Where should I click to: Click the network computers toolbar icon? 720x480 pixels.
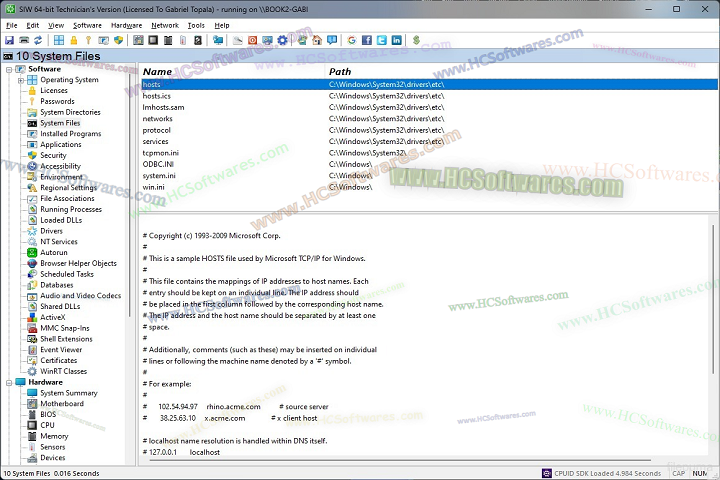[x=218, y=40]
